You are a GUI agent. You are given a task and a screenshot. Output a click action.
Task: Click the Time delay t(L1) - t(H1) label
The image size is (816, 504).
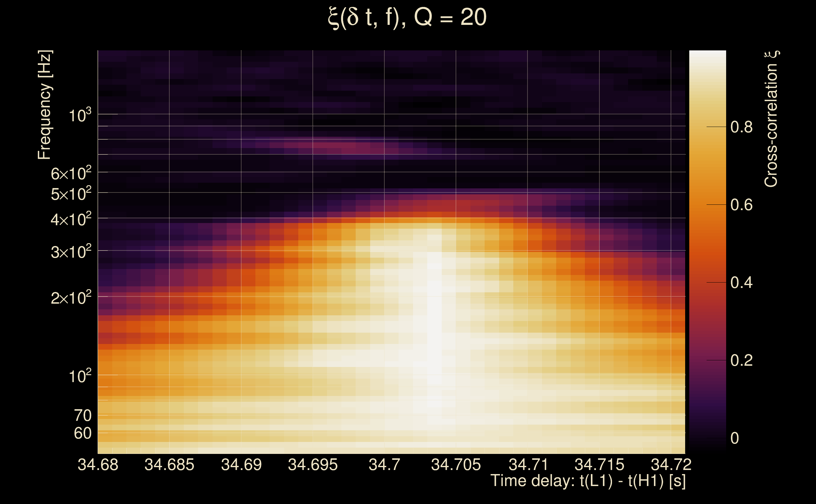588,481
